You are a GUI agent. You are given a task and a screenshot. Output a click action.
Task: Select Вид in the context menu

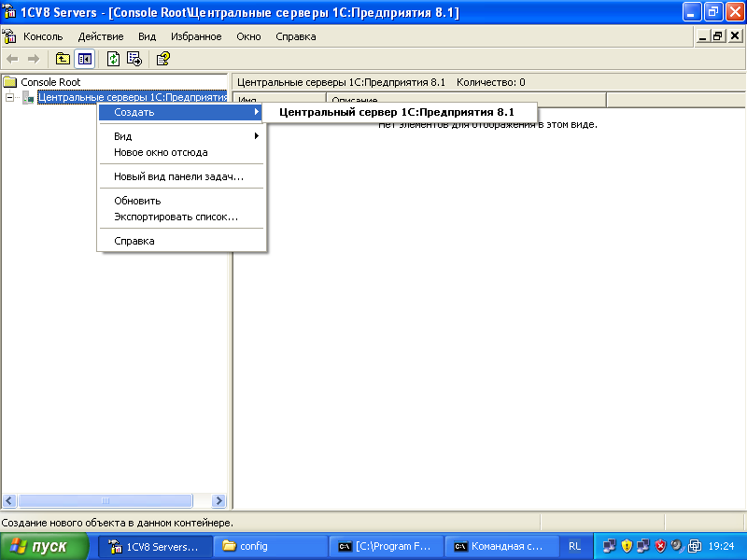180,136
